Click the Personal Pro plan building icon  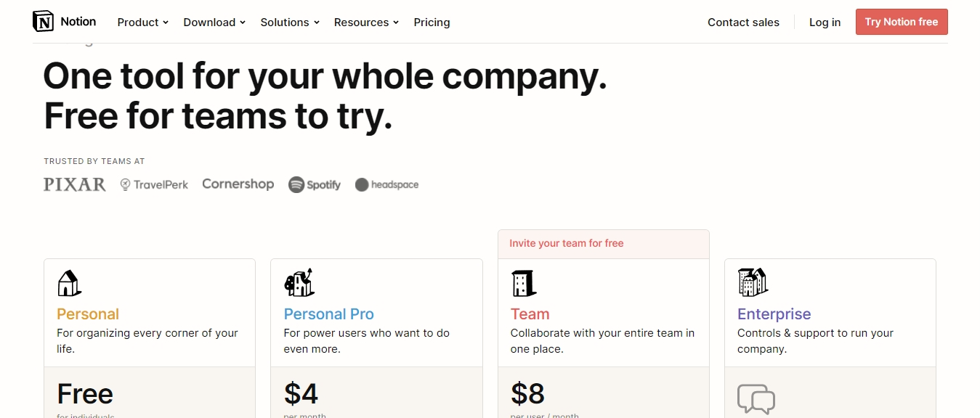click(299, 282)
